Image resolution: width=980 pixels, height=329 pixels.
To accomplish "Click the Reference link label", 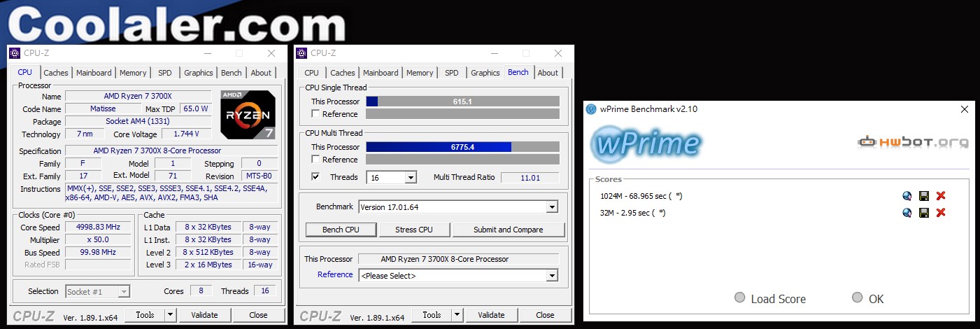I will click(x=335, y=274).
